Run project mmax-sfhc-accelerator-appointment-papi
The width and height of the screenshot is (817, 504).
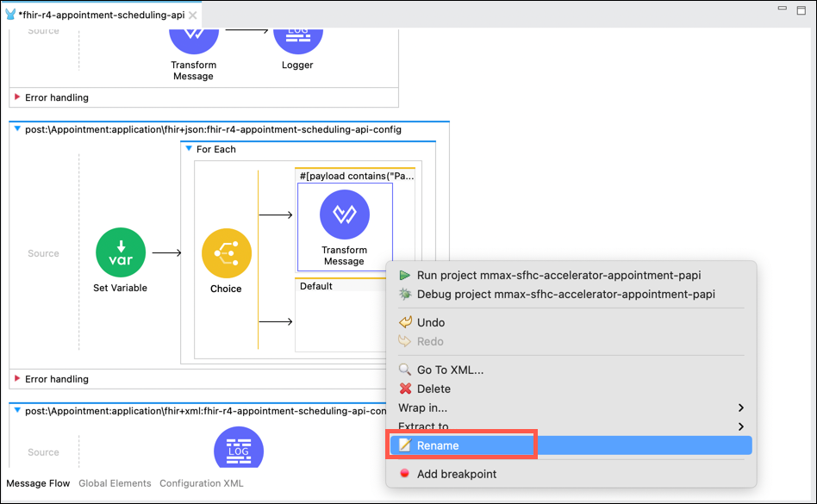tap(571, 276)
